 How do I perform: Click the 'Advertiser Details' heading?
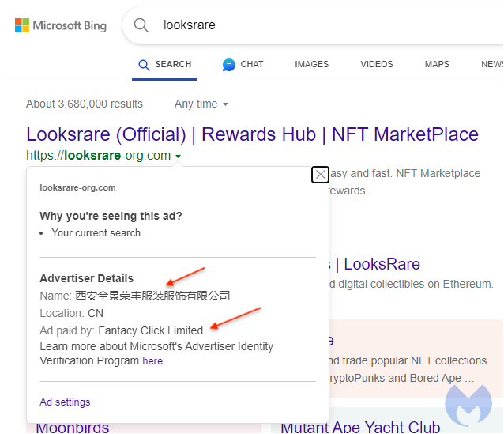click(86, 278)
